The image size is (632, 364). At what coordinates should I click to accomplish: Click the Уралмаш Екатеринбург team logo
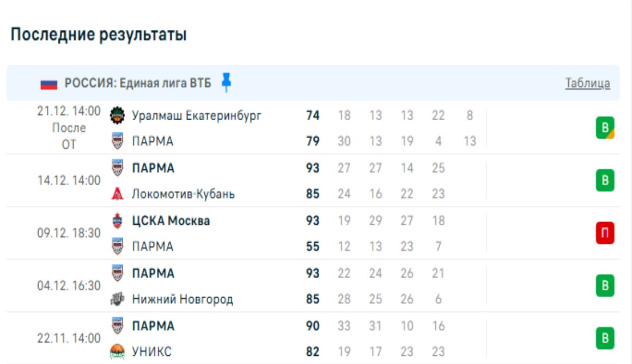[117, 115]
